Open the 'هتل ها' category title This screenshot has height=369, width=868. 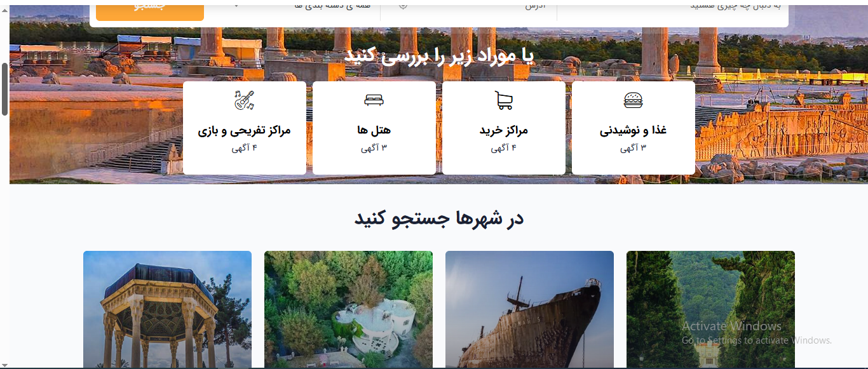pyautogui.click(x=374, y=130)
